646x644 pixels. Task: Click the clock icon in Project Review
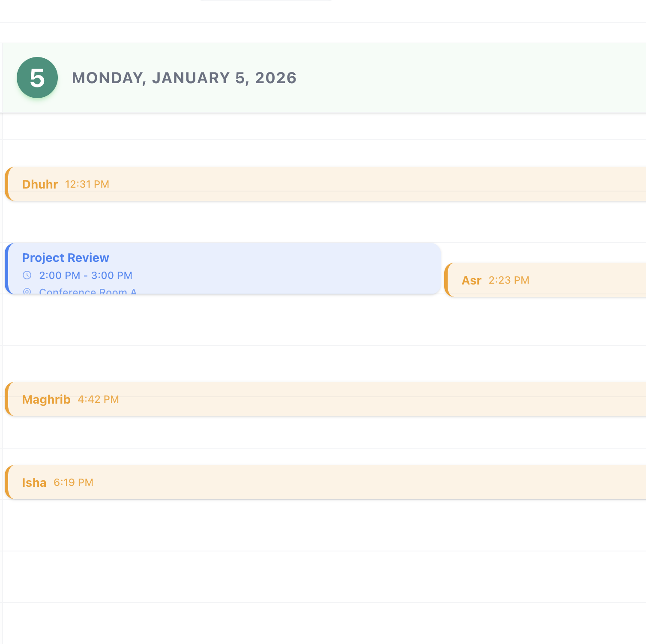click(x=27, y=275)
